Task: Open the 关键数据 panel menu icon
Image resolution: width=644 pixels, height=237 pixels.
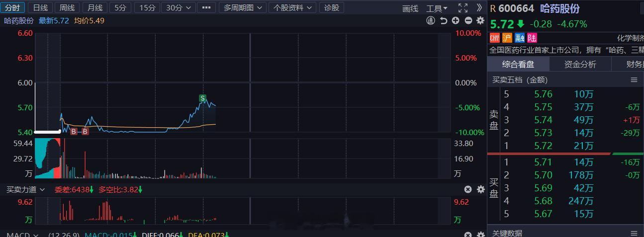Action: click(x=634, y=233)
